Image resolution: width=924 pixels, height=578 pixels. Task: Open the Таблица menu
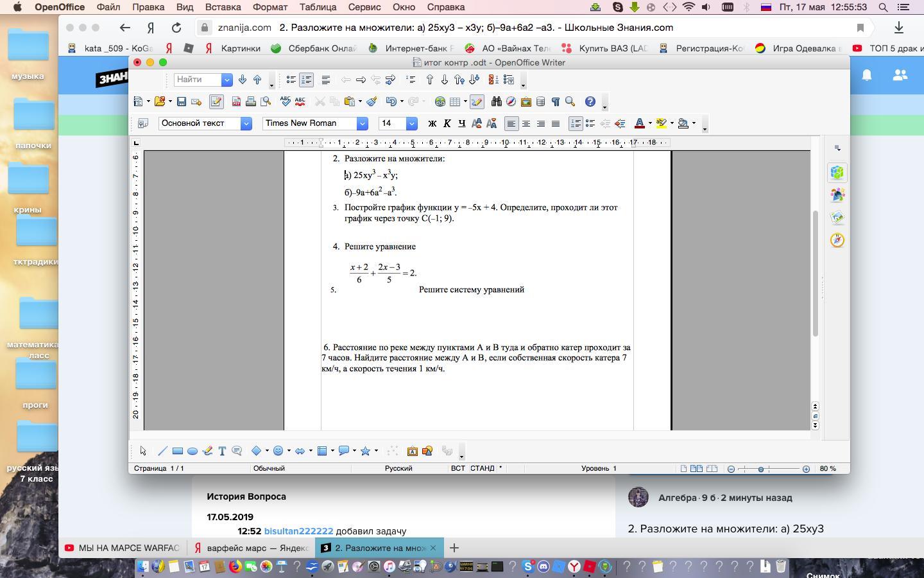(318, 7)
